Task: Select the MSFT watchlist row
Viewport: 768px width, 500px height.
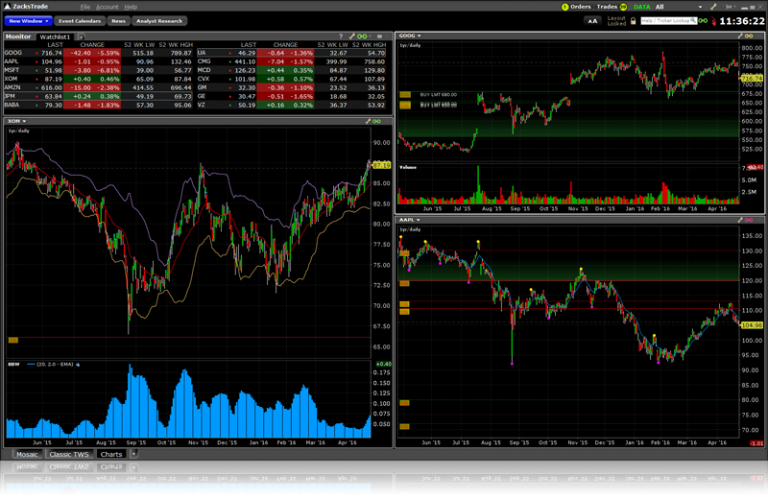Action: [98, 71]
